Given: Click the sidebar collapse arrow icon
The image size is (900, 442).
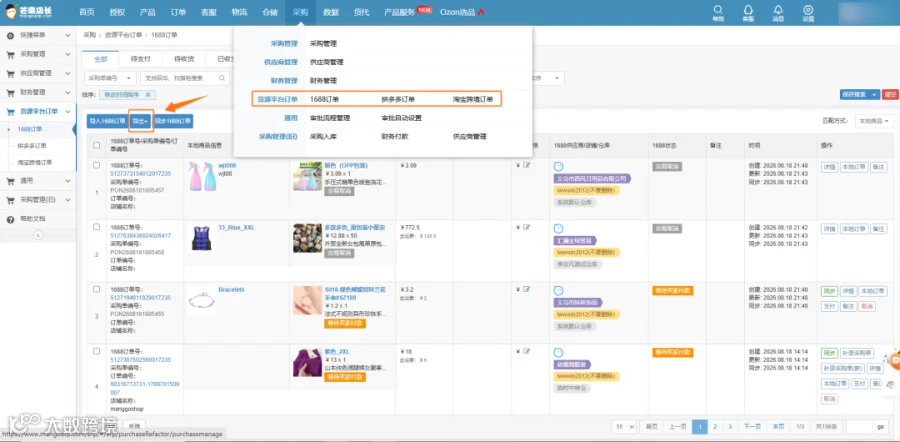Looking at the screenshot, I should tap(38, 235).
